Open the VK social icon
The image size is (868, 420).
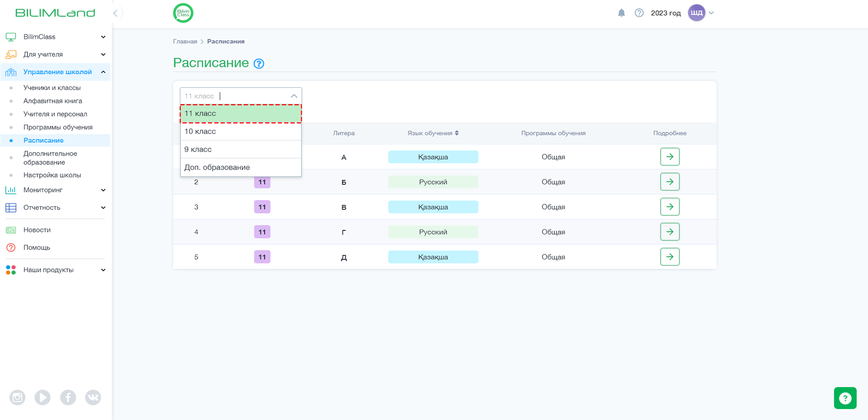[93, 397]
